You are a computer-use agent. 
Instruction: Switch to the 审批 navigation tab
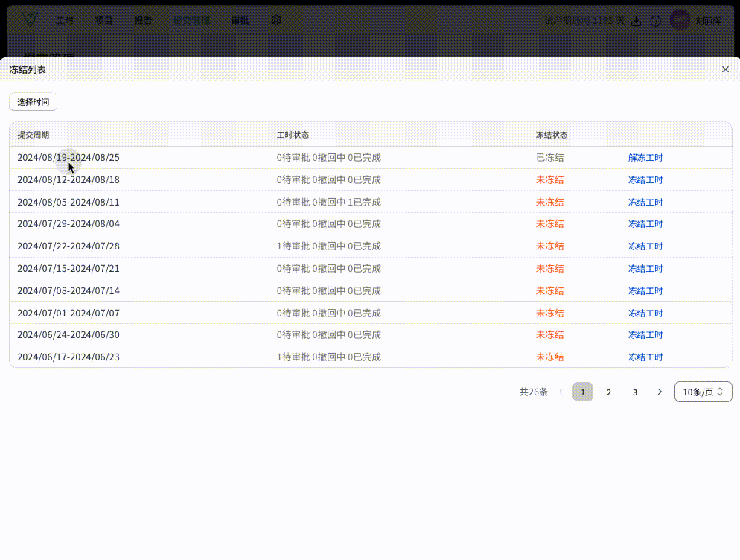coord(240,21)
